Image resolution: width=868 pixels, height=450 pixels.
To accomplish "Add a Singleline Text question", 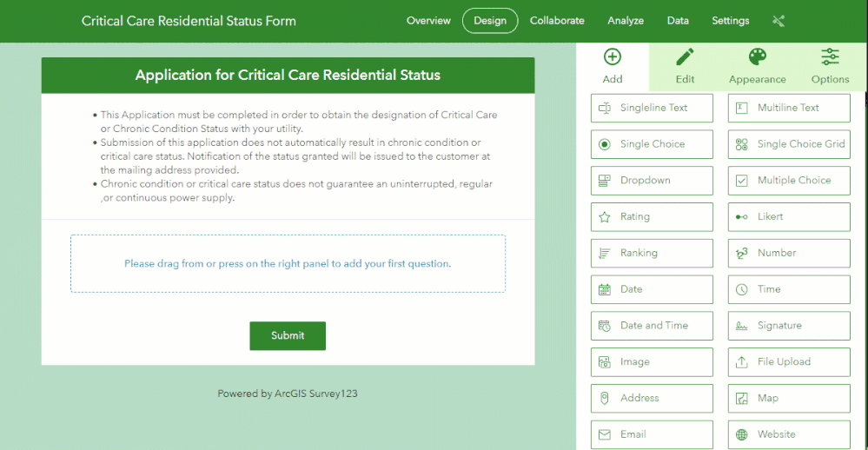I will coord(652,109).
